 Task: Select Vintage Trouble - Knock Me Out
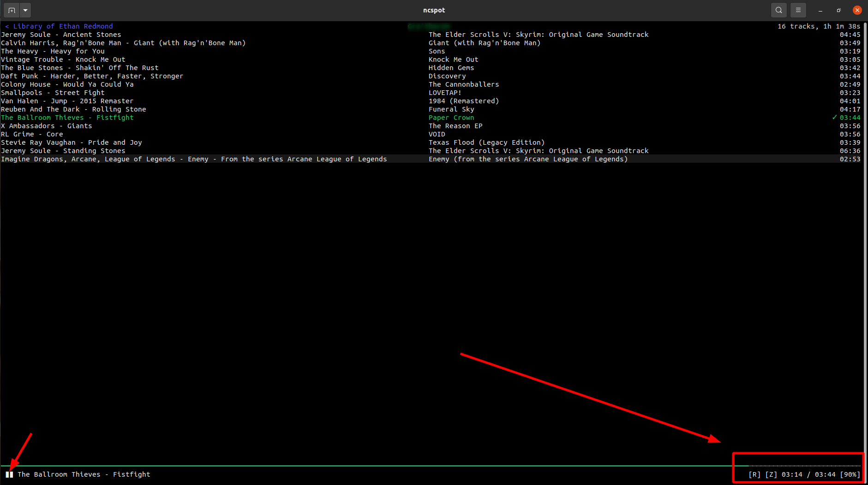pyautogui.click(x=431, y=59)
